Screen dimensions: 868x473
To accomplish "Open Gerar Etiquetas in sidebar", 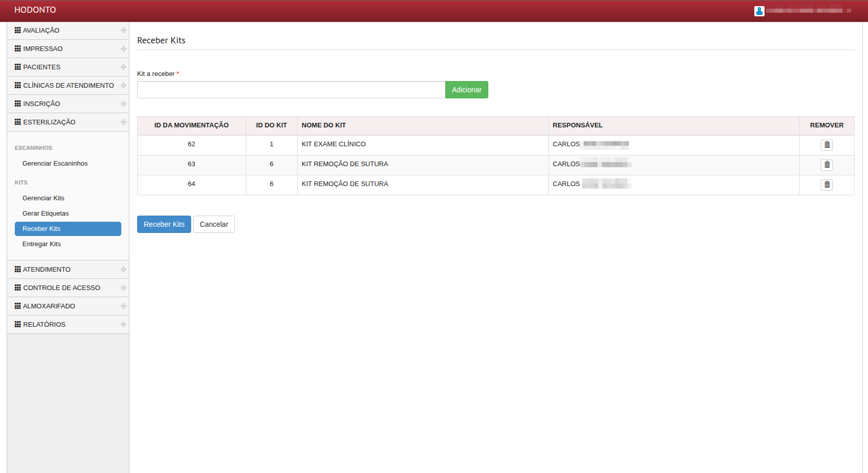I will 45,214.
